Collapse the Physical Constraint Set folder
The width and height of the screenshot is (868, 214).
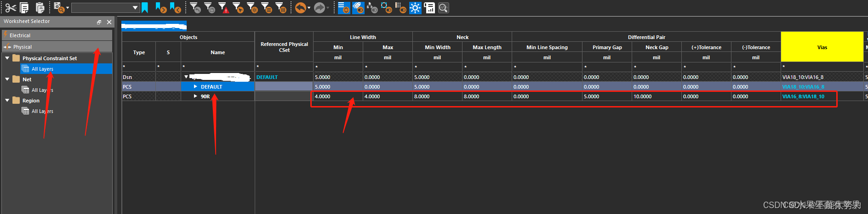click(7, 58)
